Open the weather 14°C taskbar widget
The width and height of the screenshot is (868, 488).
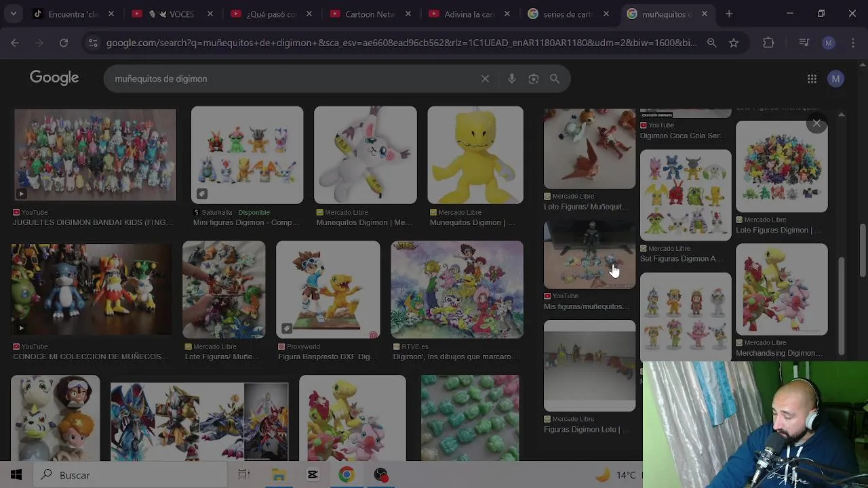[x=616, y=475]
